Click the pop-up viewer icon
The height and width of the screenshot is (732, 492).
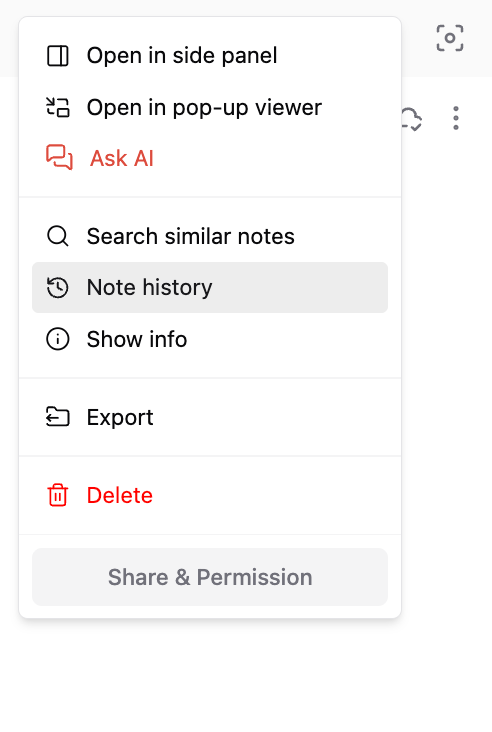click(58, 107)
